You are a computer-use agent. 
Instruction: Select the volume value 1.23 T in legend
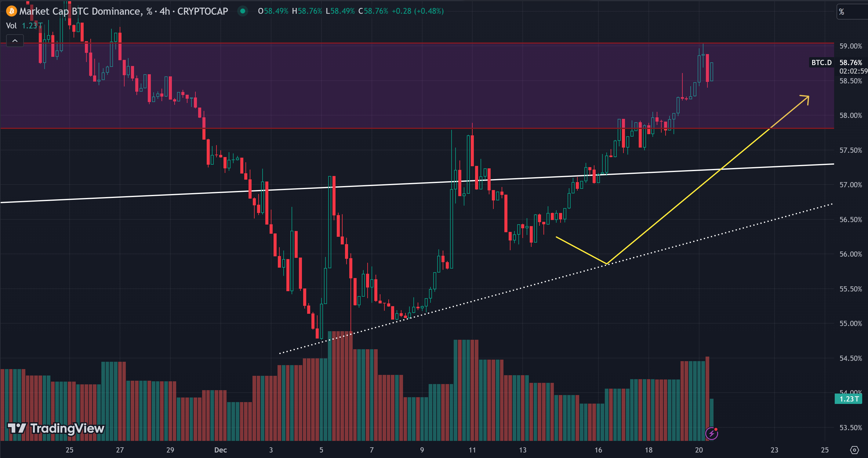tap(32, 26)
